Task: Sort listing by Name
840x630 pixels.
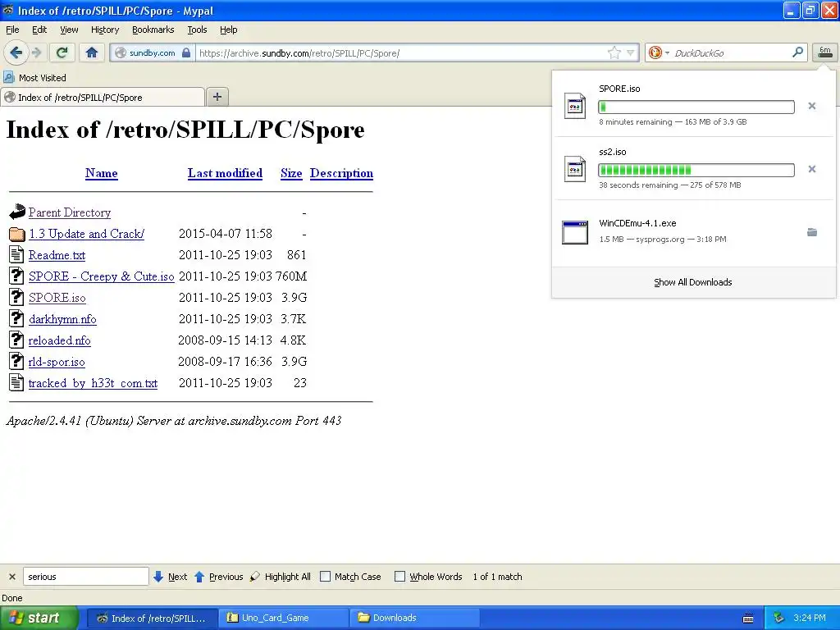Action: (x=101, y=173)
